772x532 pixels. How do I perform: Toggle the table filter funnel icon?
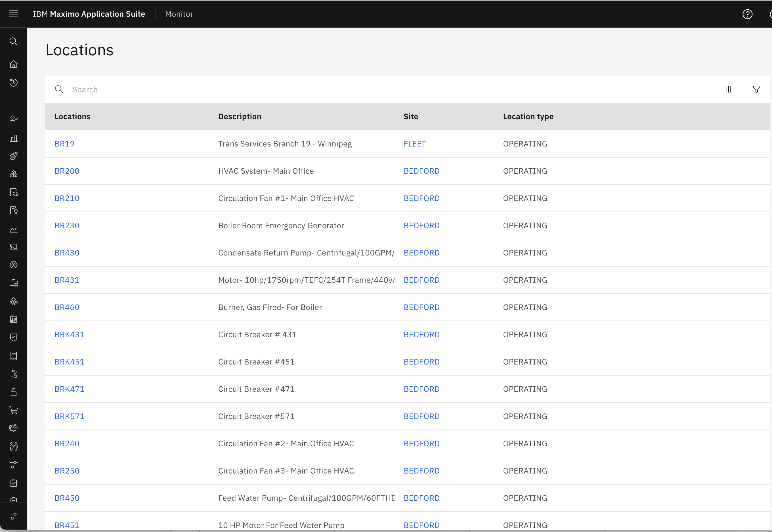(756, 89)
